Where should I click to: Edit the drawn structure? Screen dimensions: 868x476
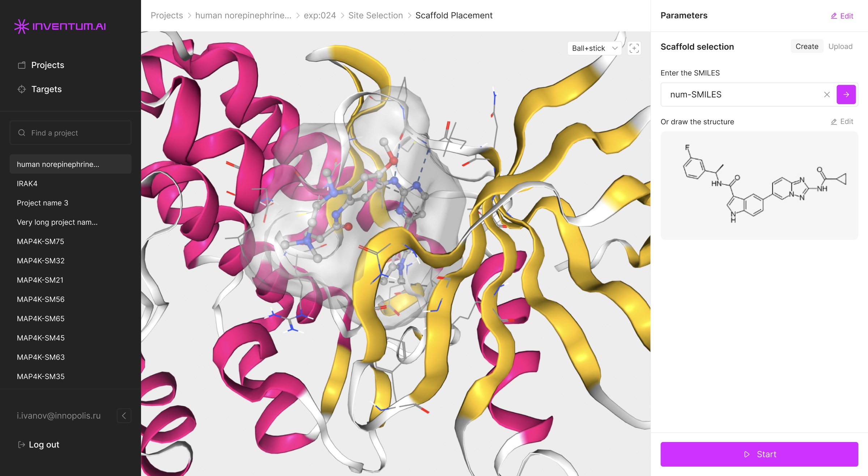(842, 122)
